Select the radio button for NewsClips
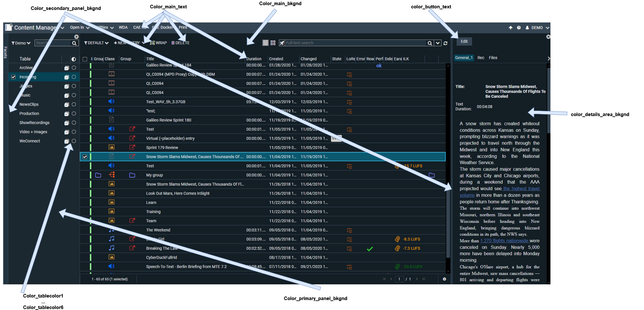The height and width of the screenshot is (310, 644). pyautogui.click(x=74, y=105)
